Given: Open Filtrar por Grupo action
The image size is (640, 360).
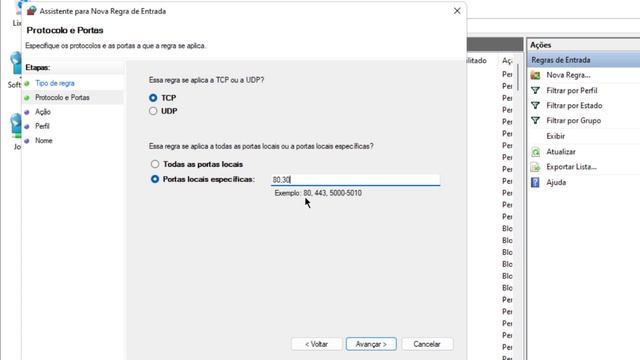Looking at the screenshot, I should coord(573,120).
